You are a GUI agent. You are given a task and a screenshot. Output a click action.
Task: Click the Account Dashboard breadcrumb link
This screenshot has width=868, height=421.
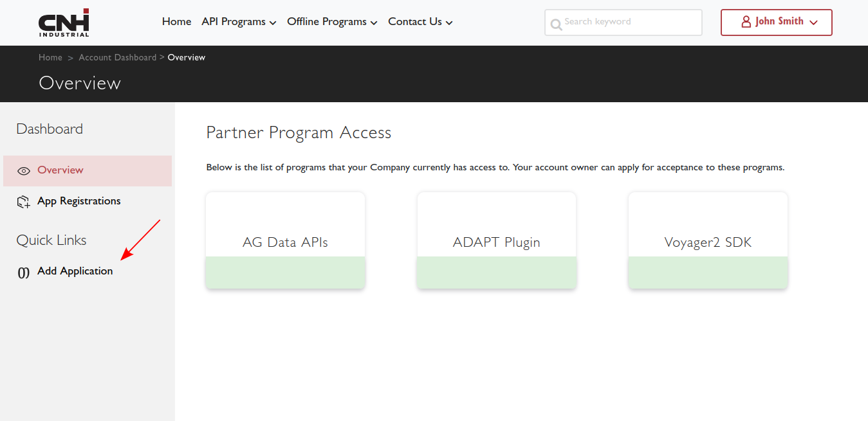pos(118,57)
